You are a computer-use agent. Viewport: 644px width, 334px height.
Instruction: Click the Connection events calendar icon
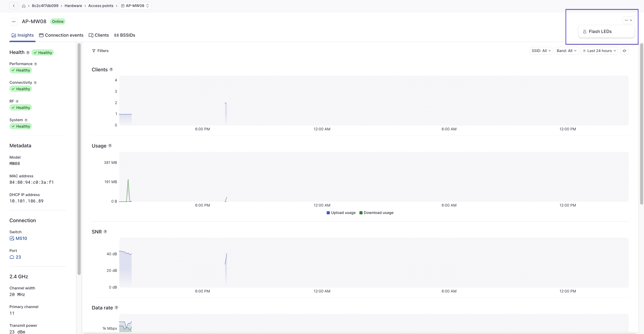pyautogui.click(x=41, y=35)
